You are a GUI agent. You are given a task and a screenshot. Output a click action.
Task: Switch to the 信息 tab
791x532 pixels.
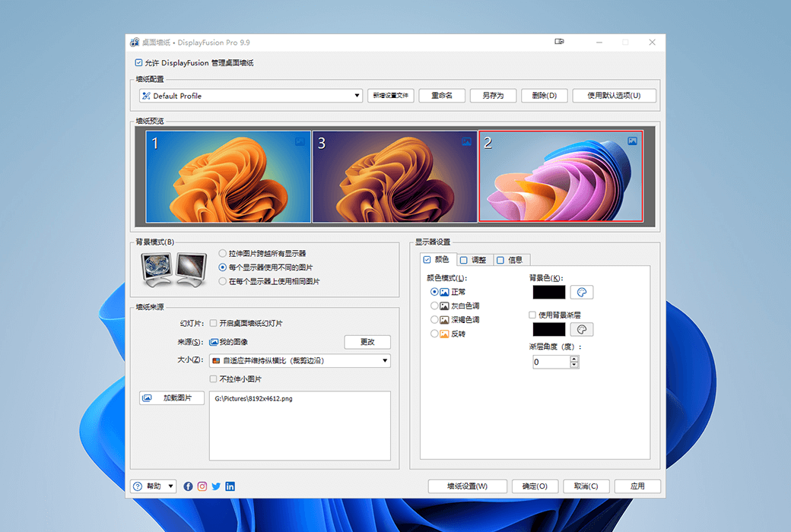(511, 259)
